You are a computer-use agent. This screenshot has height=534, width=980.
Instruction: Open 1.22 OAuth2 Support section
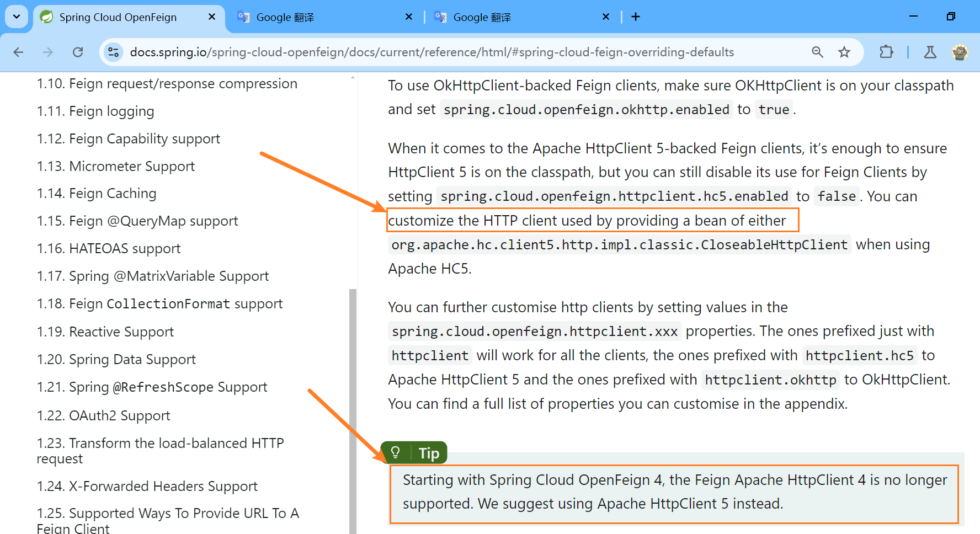click(103, 416)
